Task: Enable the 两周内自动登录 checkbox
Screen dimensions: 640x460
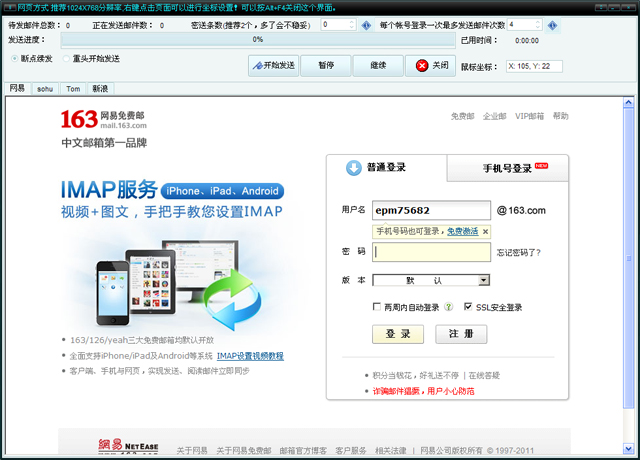Action: [x=377, y=307]
